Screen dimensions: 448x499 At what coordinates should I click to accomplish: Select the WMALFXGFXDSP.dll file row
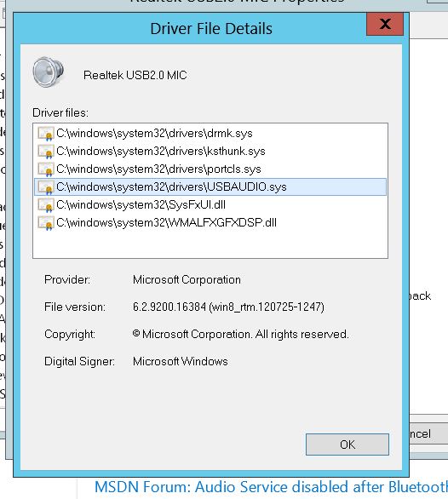pos(210,222)
